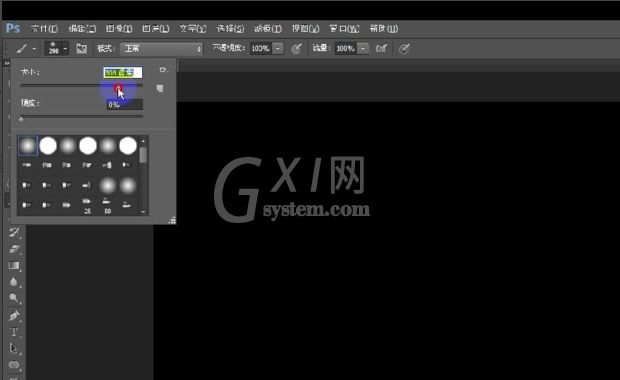This screenshot has height=380, width=620.
Task: Click the brush tool preset icon in options bar
Action: point(22,49)
